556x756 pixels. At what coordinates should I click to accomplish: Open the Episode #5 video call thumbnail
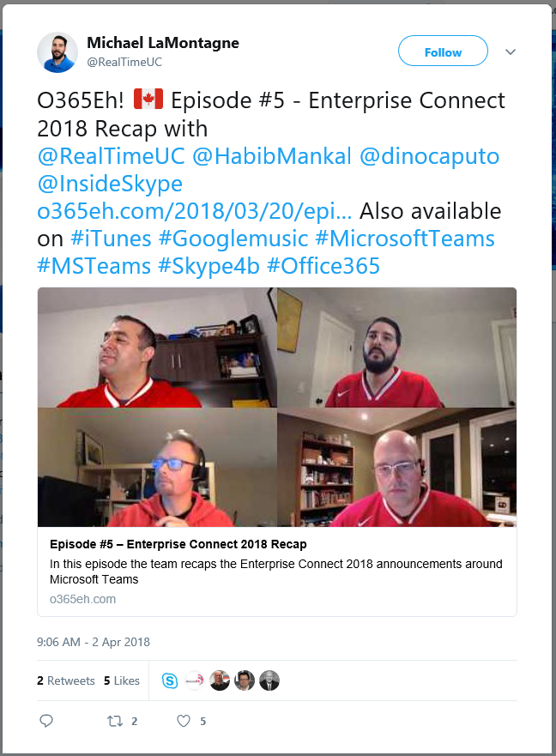click(277, 407)
